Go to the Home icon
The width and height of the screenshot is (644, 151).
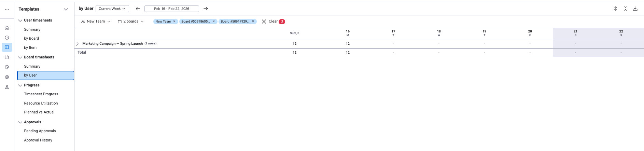(7, 28)
